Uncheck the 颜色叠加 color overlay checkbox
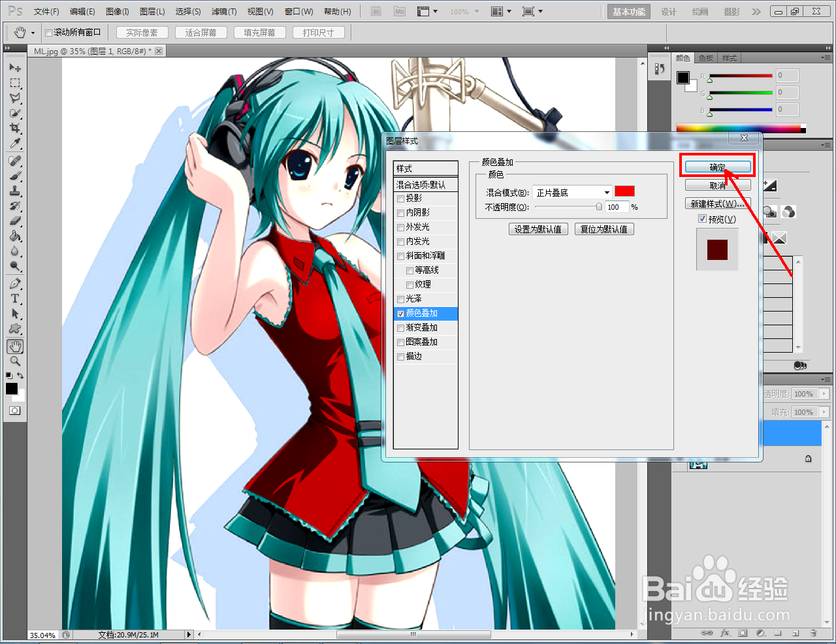The image size is (836, 644). tap(401, 314)
